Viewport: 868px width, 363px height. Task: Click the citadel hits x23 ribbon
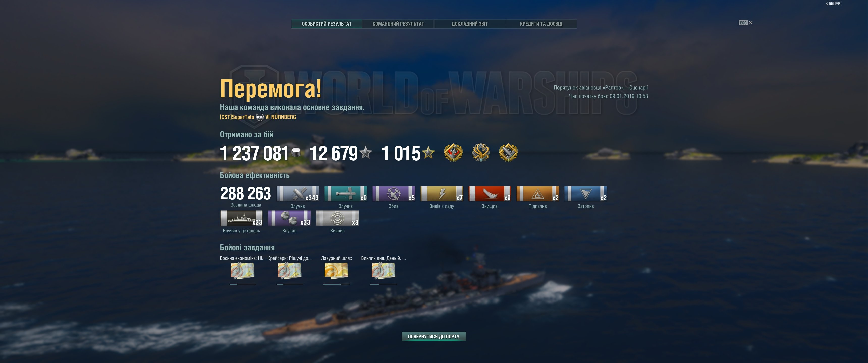coord(241,218)
